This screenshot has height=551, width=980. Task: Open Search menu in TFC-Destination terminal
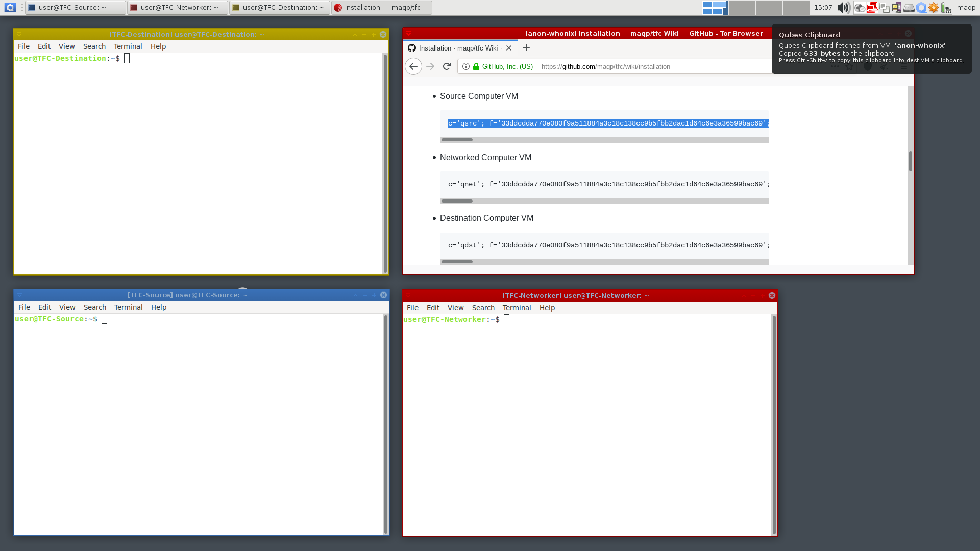(94, 46)
